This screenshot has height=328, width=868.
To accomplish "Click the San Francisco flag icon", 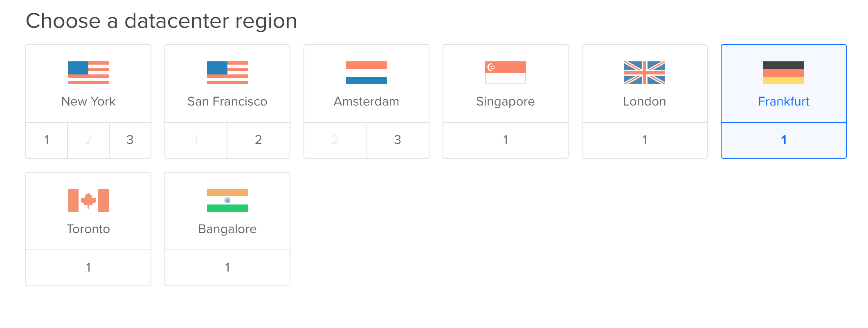I will point(227,73).
